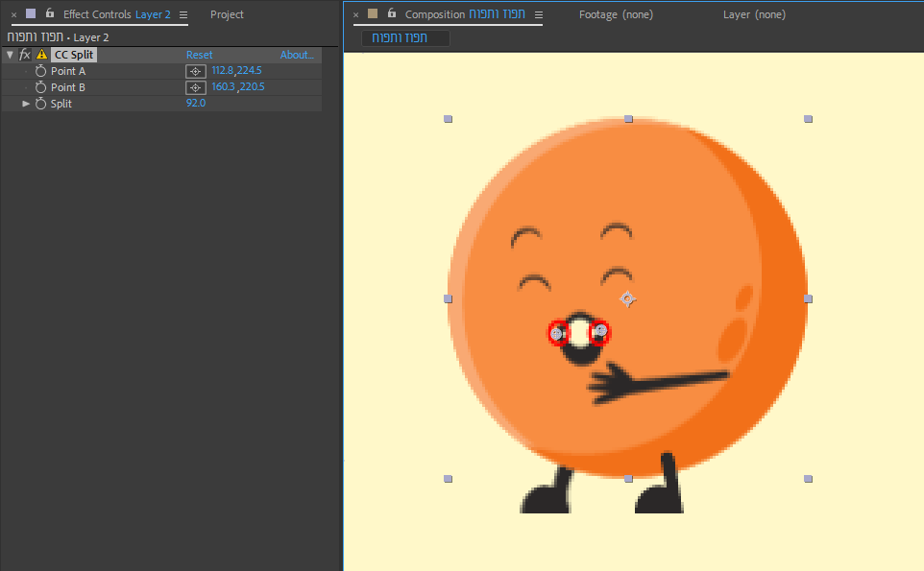Select the right CC Split point handle
Screen dimensions: 924x571
click(600, 331)
